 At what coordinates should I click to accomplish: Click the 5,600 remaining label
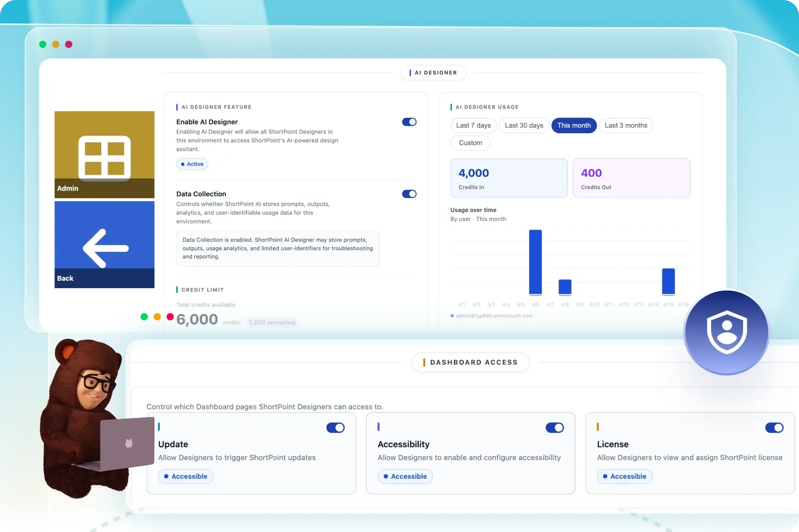(x=272, y=322)
